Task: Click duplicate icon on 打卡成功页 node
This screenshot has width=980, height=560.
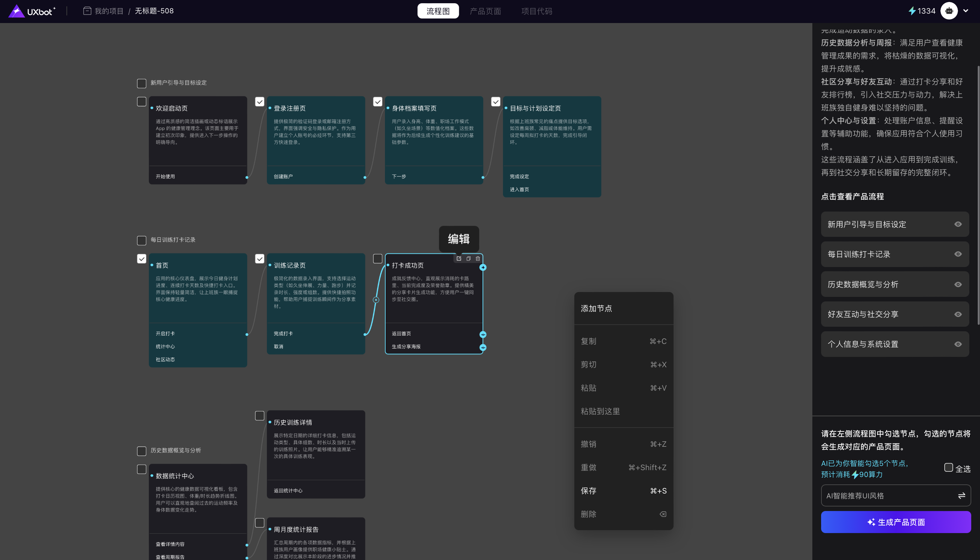Action: (x=469, y=259)
